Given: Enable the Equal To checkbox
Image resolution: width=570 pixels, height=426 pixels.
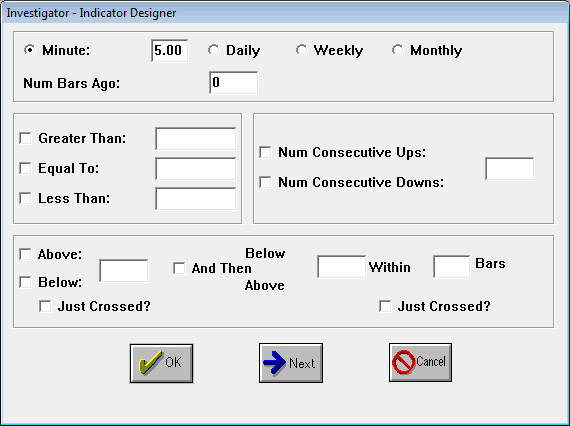Looking at the screenshot, I should coord(25,168).
